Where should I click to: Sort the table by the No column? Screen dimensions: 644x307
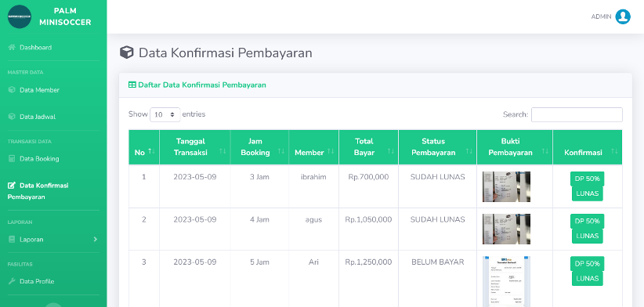(143, 147)
